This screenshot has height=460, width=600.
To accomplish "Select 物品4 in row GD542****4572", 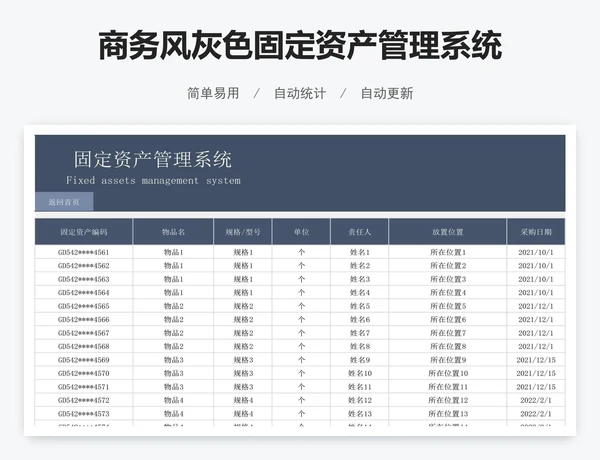I will 173,400.
